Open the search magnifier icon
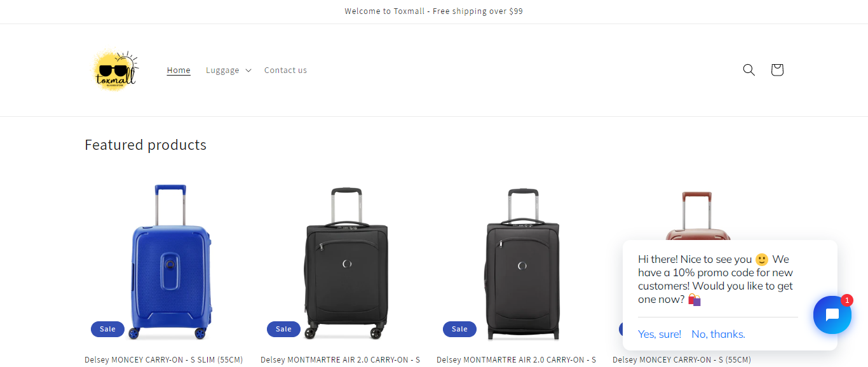The image size is (868, 367). click(x=749, y=70)
